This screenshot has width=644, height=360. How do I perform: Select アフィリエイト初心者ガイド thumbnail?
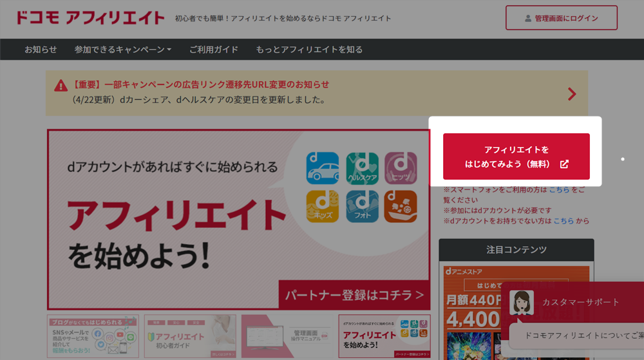(x=190, y=336)
